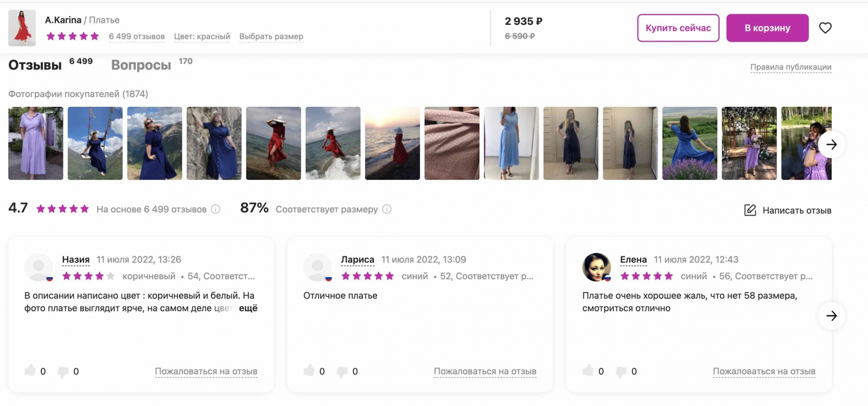868x406 pixels.
Task: Click info icon beside Соответствует размеру
Action: [x=387, y=209]
